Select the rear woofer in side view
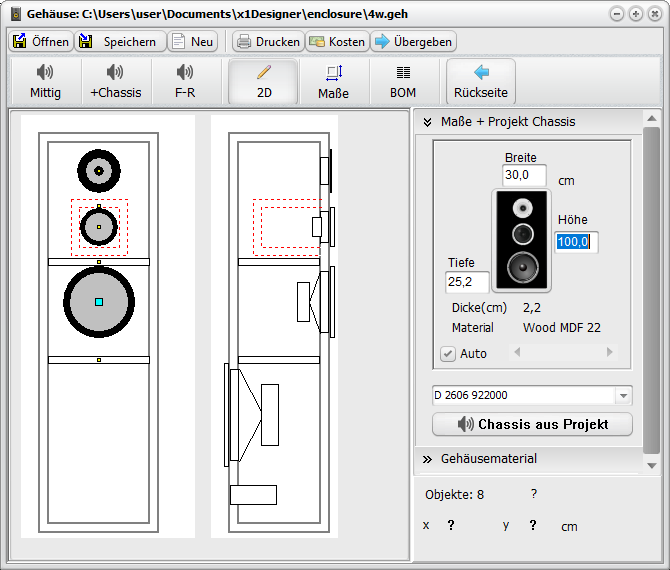 [x=251, y=415]
